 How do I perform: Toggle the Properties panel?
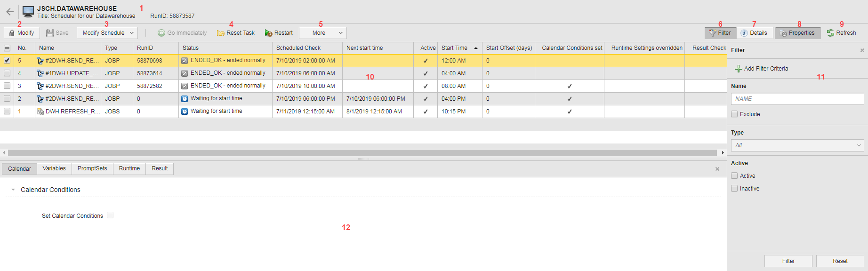click(x=797, y=33)
